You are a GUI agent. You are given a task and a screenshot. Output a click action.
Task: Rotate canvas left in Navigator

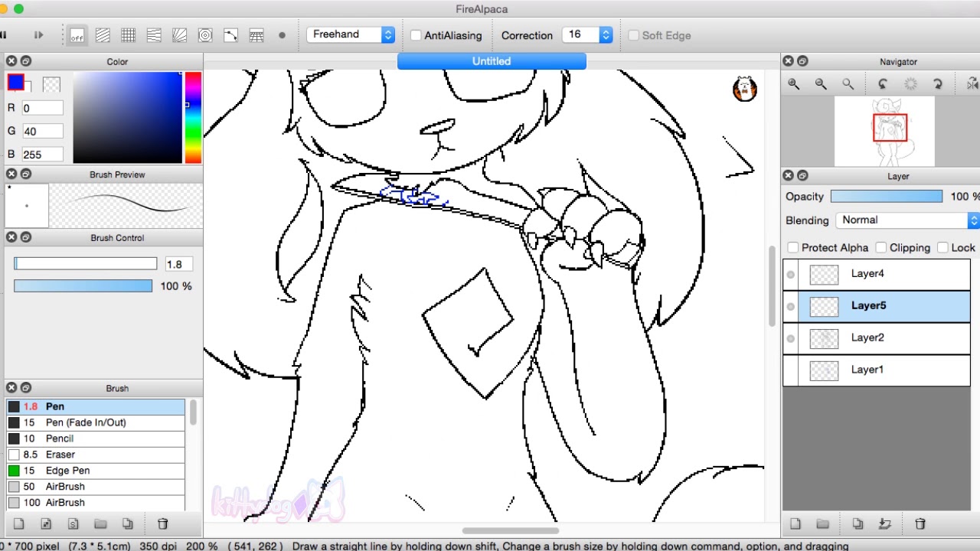(883, 84)
